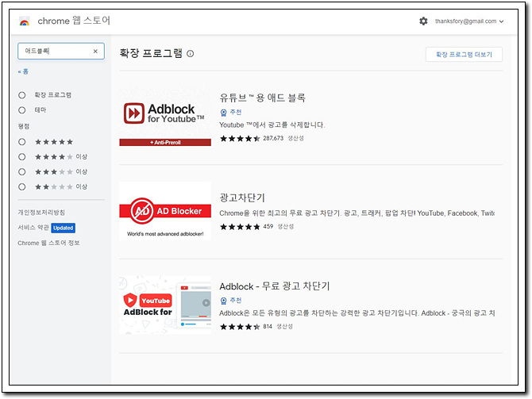Image resolution: width=532 pixels, height=399 pixels.
Task: Click the info icon beside 확장 프로그램 heading
Action: tap(191, 54)
